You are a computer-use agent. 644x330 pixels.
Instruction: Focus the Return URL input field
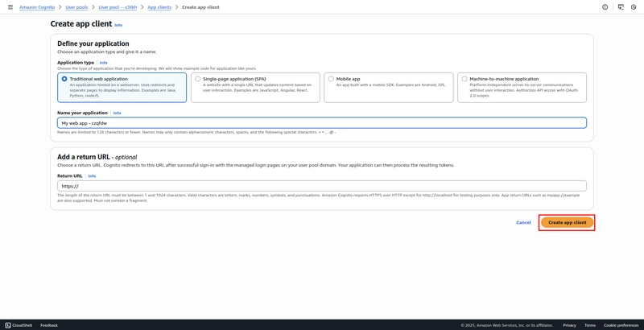[322, 186]
